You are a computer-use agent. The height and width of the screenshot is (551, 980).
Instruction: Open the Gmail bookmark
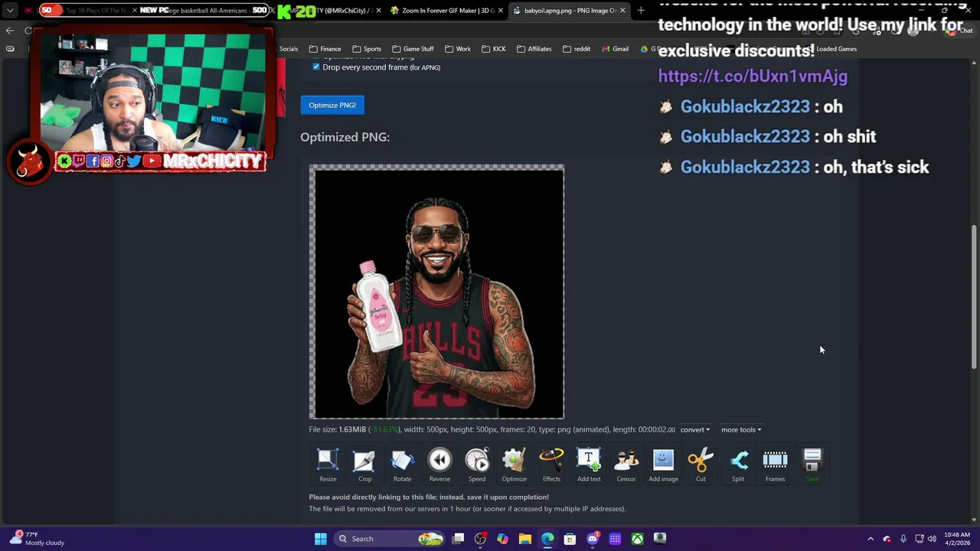click(615, 49)
